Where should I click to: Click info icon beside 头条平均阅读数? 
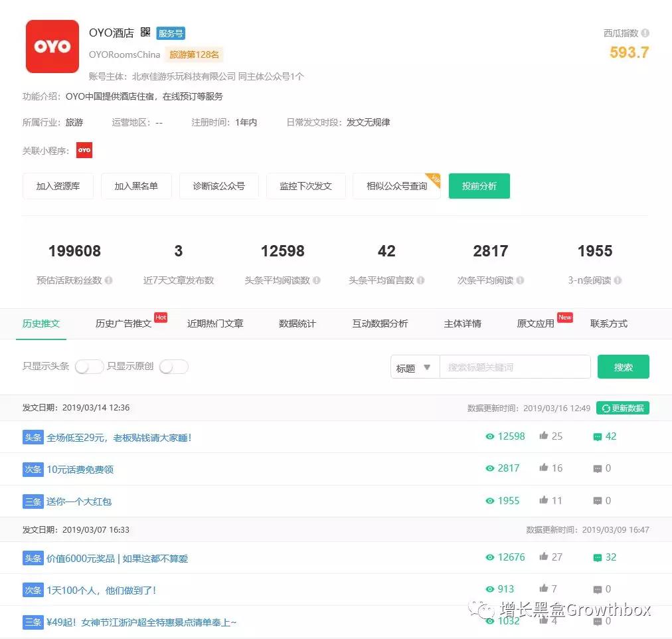[316, 280]
